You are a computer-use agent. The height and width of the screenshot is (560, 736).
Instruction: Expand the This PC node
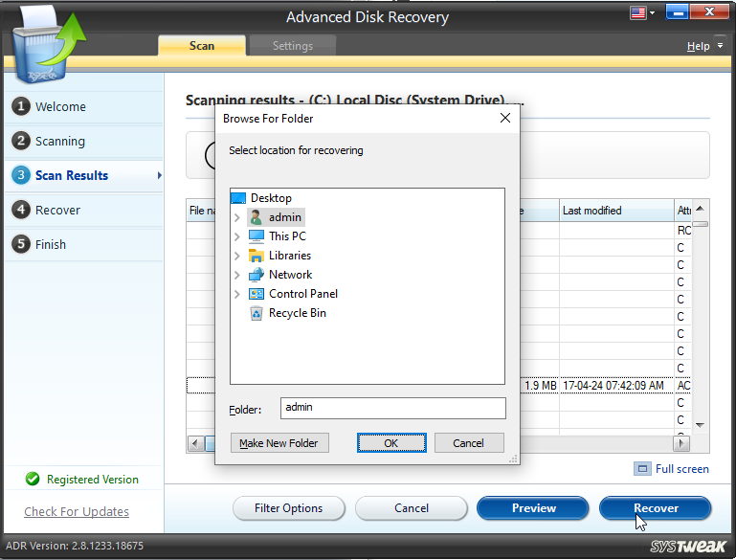(237, 236)
